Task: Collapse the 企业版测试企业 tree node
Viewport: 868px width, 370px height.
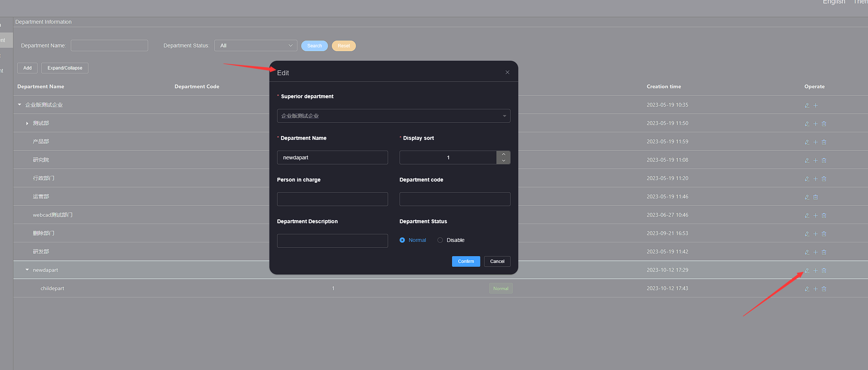Action: pyautogui.click(x=20, y=105)
